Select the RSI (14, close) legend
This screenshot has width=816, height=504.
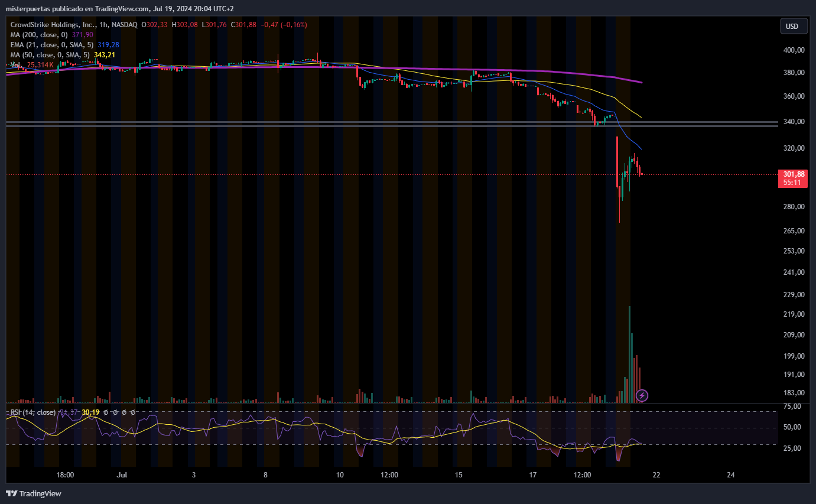point(33,412)
